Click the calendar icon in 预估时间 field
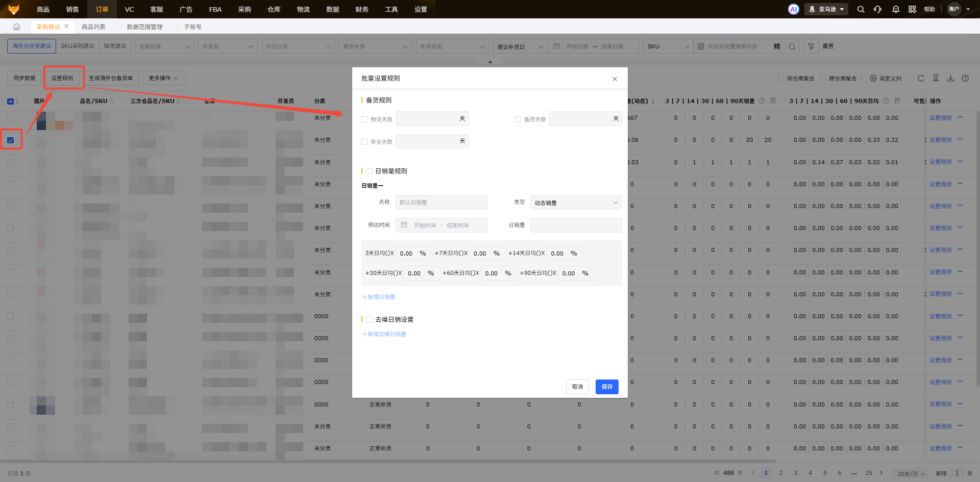This screenshot has height=482, width=980. (404, 225)
